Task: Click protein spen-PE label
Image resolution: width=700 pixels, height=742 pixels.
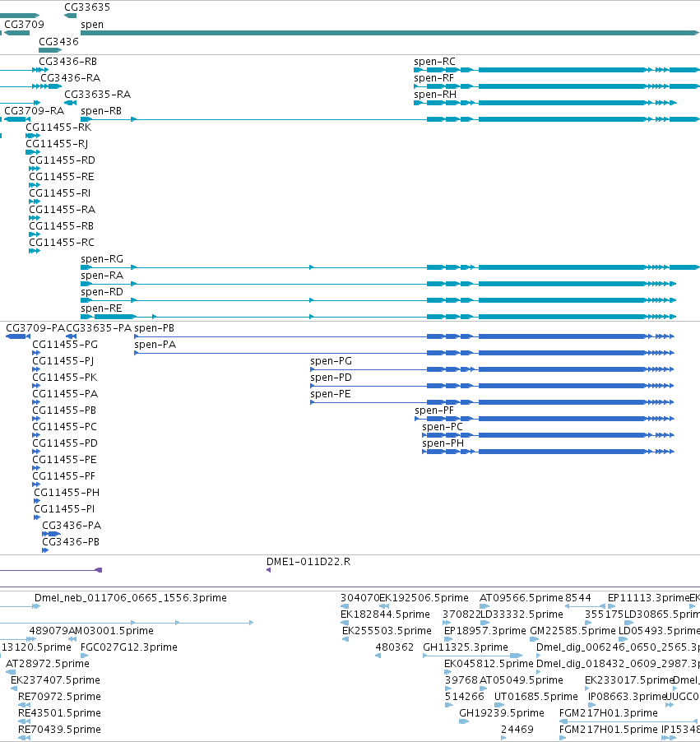Action: (331, 394)
